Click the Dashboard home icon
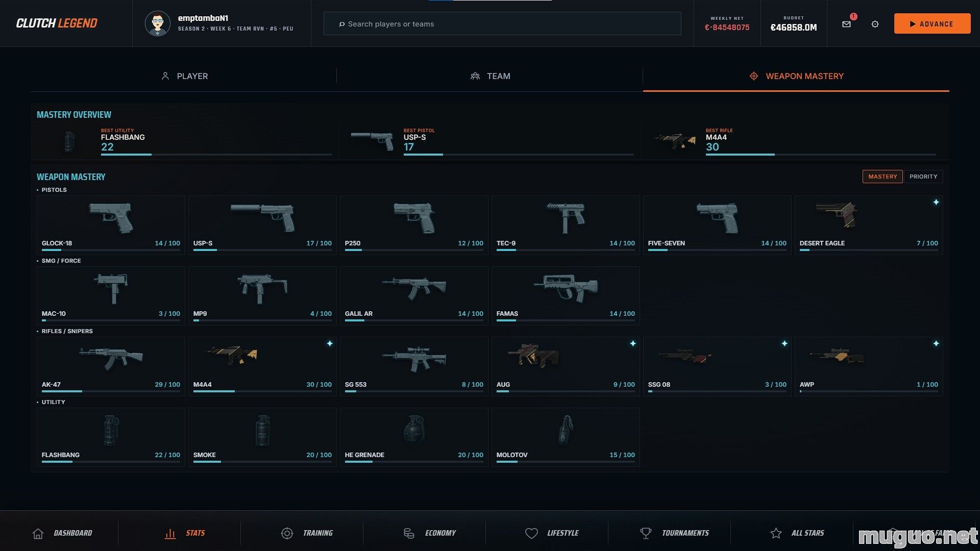Viewport: 980px width, 551px height. tap(38, 533)
